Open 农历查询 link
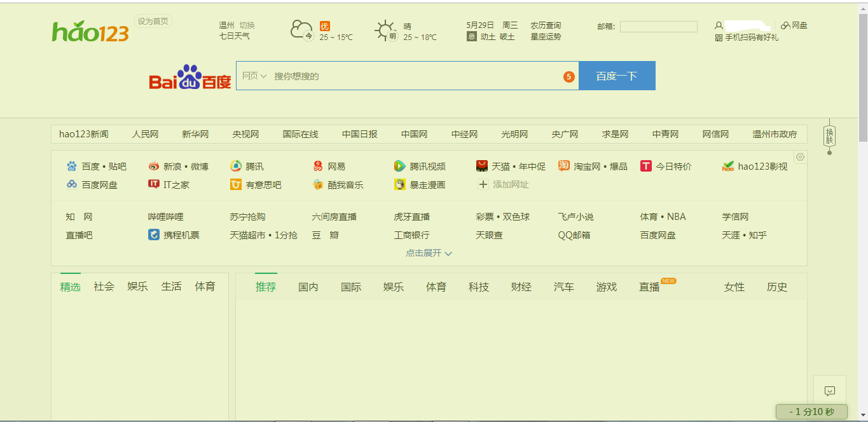 [x=546, y=25]
